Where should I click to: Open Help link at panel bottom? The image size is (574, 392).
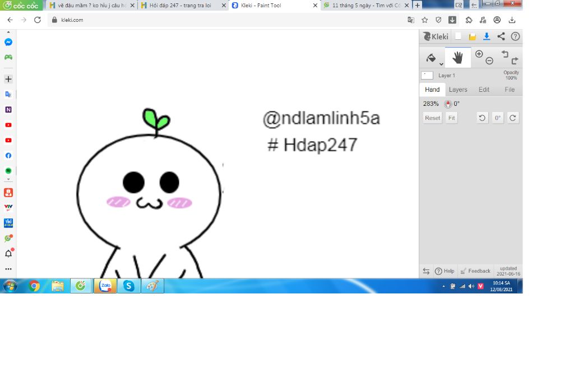(445, 271)
